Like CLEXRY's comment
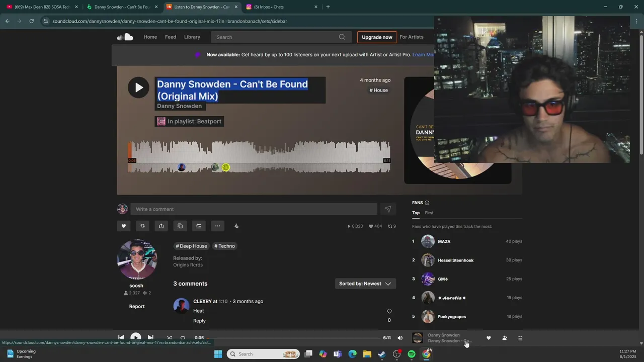Image resolution: width=644 pixels, height=362 pixels. [389, 311]
